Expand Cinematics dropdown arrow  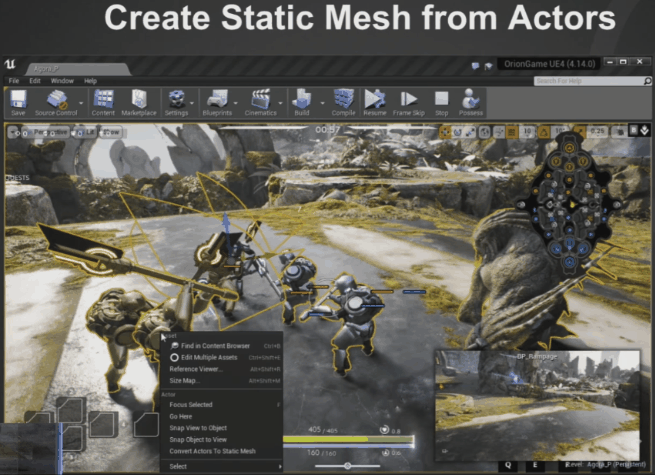click(280, 103)
